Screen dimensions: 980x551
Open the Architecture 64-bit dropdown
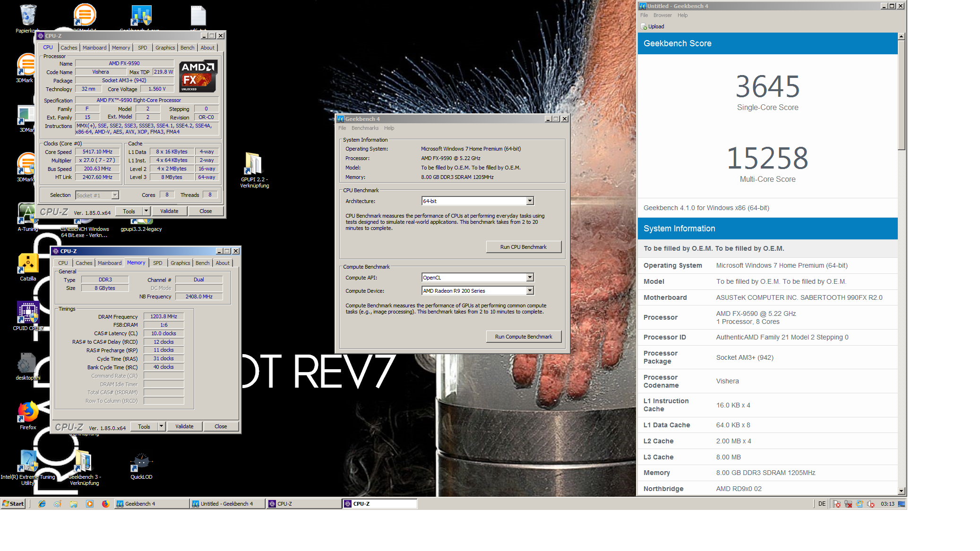(x=530, y=201)
